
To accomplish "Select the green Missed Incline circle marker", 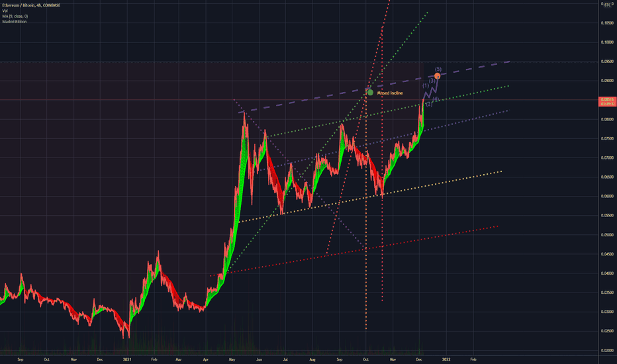I will tap(370, 93).
